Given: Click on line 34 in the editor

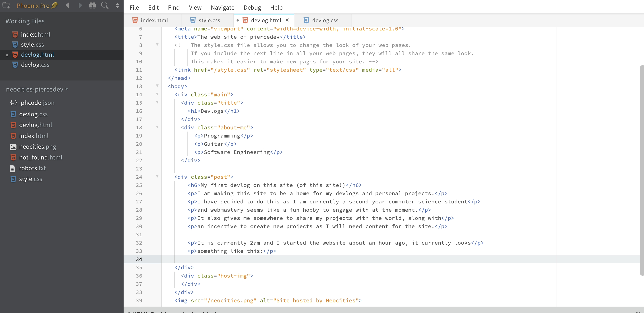Looking at the screenshot, I should click(300, 259).
